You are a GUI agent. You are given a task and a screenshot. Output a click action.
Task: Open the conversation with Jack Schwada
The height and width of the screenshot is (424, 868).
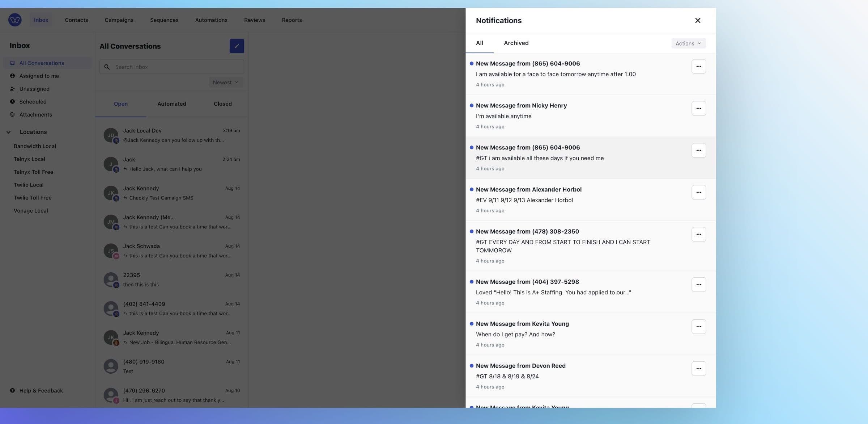(172, 251)
